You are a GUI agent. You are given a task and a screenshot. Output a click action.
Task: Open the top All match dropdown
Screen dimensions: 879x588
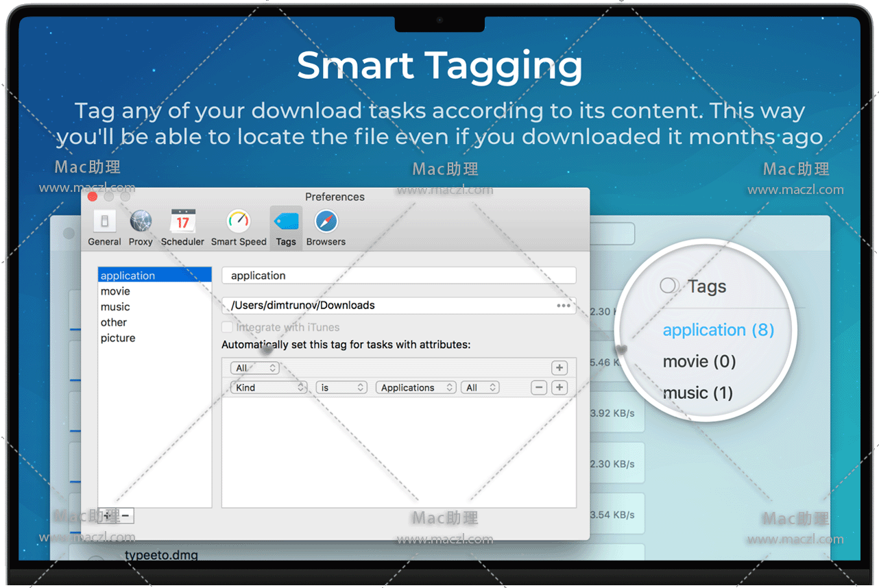(254, 368)
